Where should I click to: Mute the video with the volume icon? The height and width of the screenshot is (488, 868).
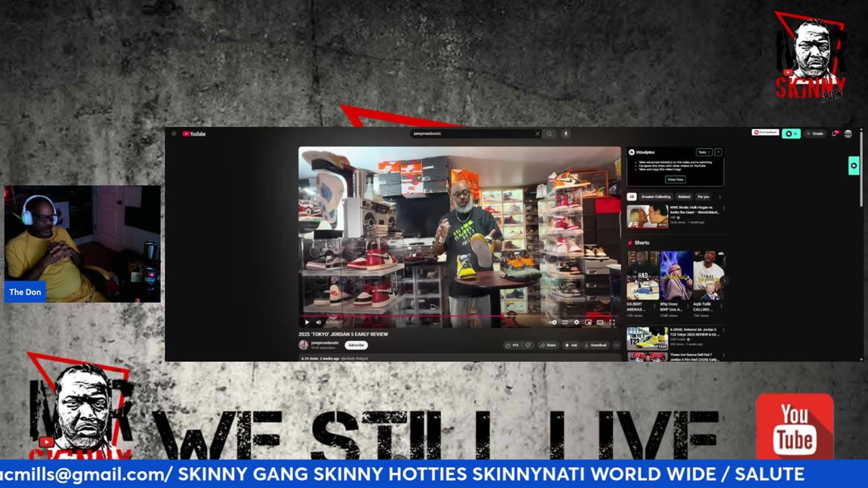tap(318, 323)
